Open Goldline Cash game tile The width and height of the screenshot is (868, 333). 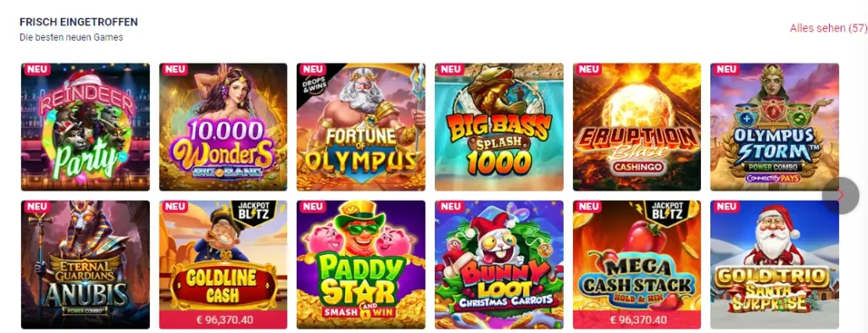point(223,256)
